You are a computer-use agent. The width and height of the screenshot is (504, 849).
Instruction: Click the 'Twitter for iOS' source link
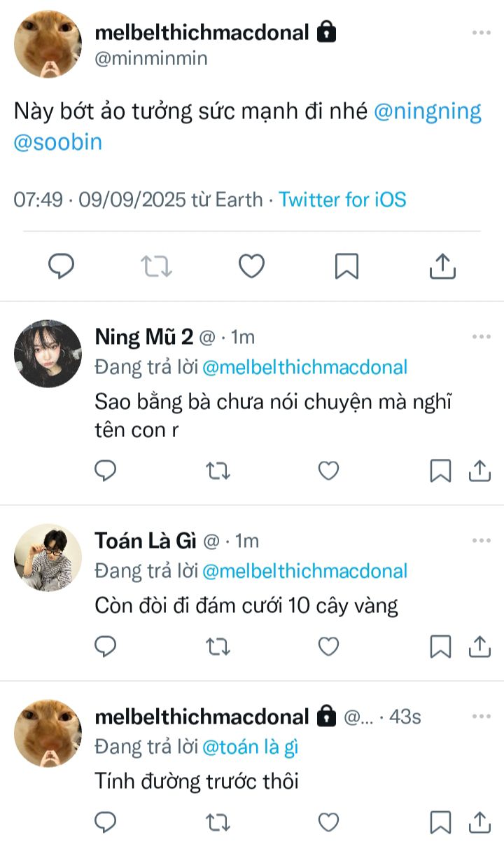(342, 200)
